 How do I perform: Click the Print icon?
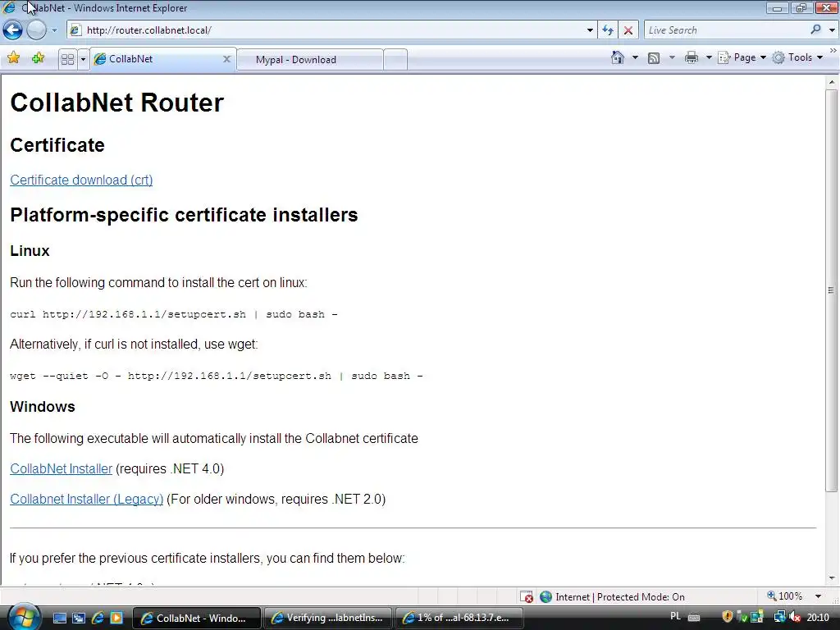pos(691,57)
